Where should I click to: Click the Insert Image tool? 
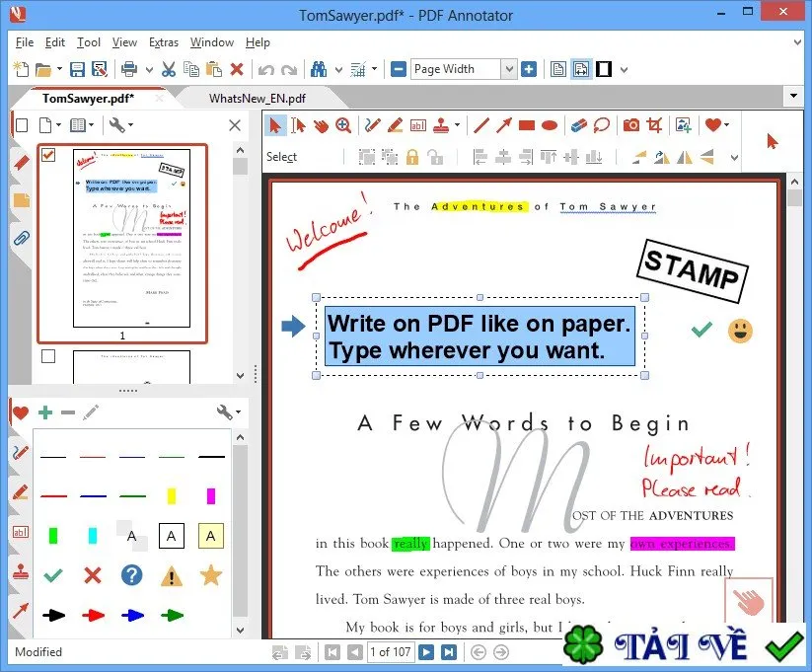(684, 125)
